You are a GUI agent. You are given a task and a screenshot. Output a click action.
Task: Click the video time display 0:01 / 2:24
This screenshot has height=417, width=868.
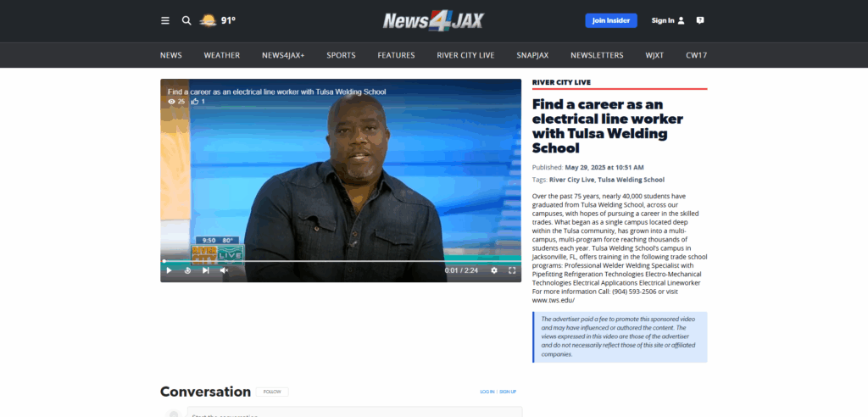tap(461, 270)
